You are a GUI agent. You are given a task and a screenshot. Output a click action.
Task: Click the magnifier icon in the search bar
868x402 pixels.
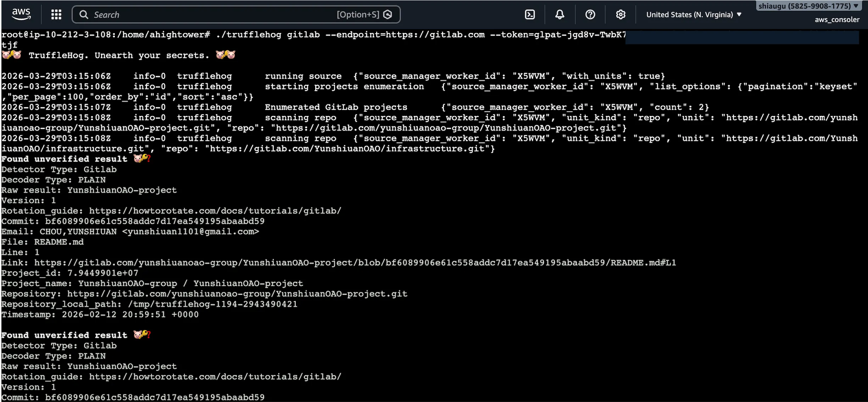pos(84,15)
